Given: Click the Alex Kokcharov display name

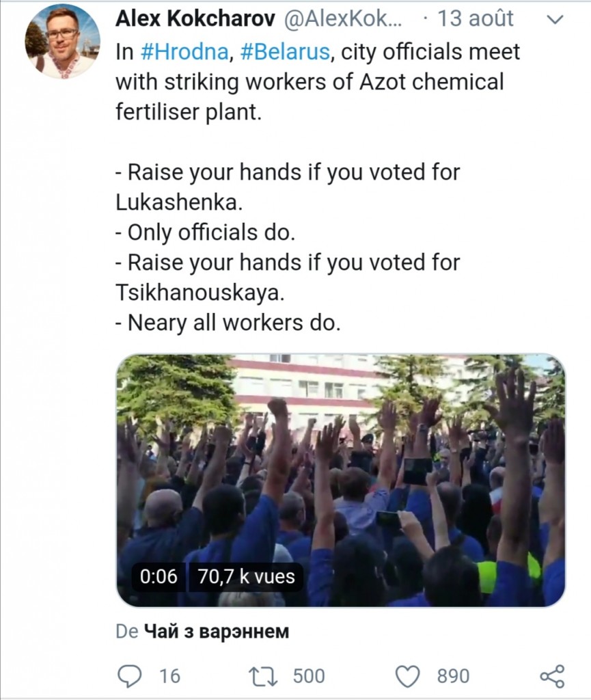Looking at the screenshot, I should 195,19.
